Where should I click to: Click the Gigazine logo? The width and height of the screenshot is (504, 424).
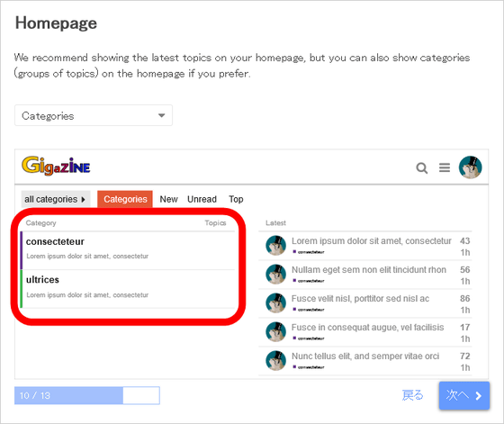[56, 166]
